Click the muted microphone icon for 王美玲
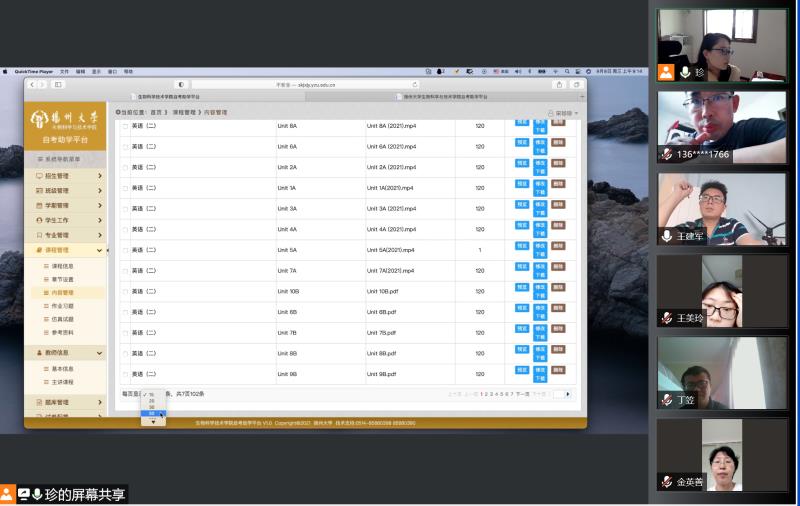Screen dimensions: 800x506 point(667,318)
